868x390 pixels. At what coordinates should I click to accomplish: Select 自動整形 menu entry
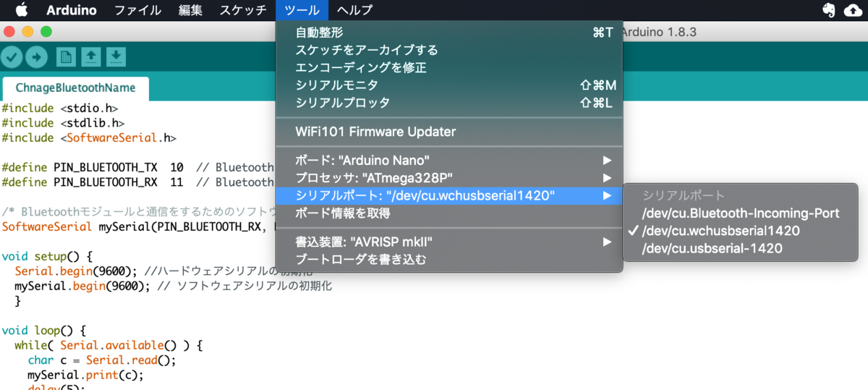(x=449, y=32)
